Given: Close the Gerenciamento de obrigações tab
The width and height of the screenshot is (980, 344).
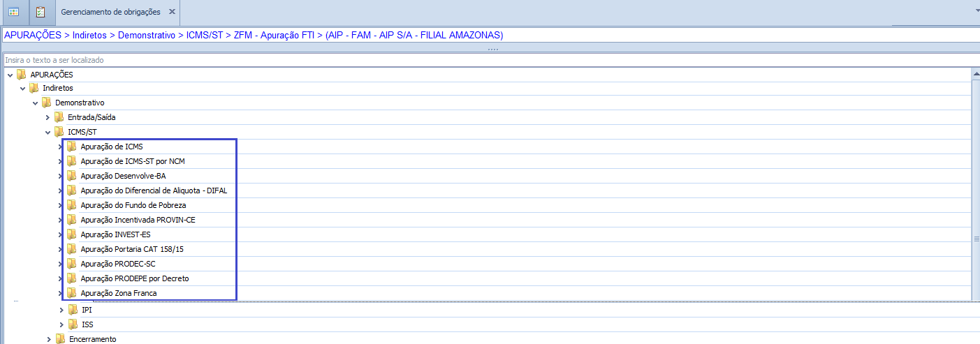Looking at the screenshot, I should (172, 13).
